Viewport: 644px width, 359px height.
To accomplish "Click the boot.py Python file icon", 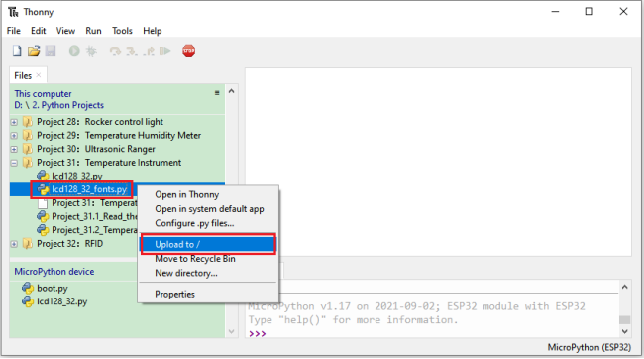I will (x=28, y=288).
